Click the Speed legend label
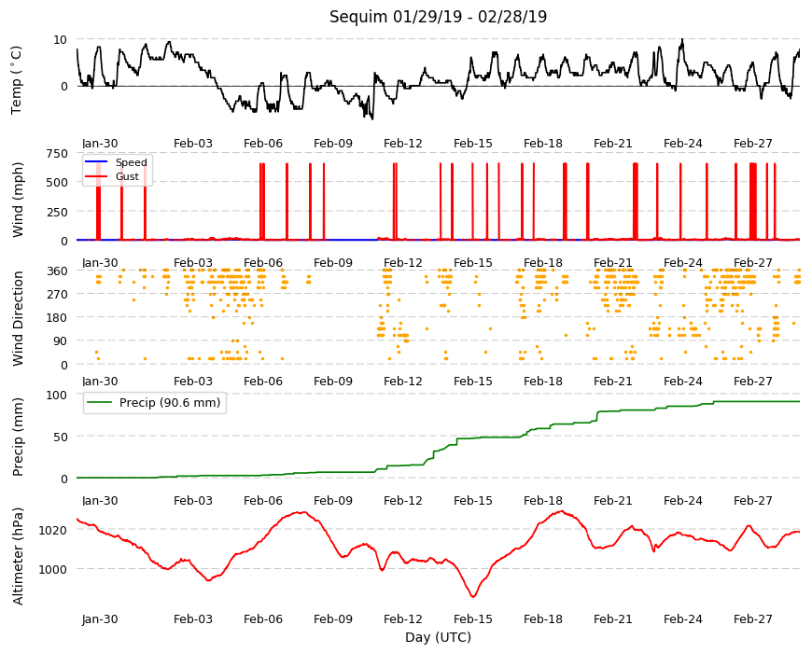This screenshot has width=812, height=653. 131,162
